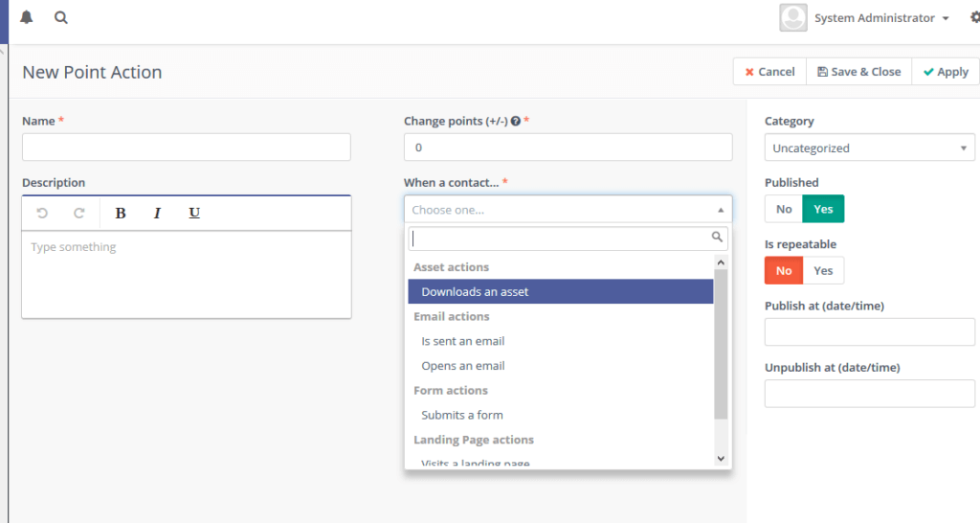Set Published to No
The height and width of the screenshot is (523, 980).
[x=784, y=209]
